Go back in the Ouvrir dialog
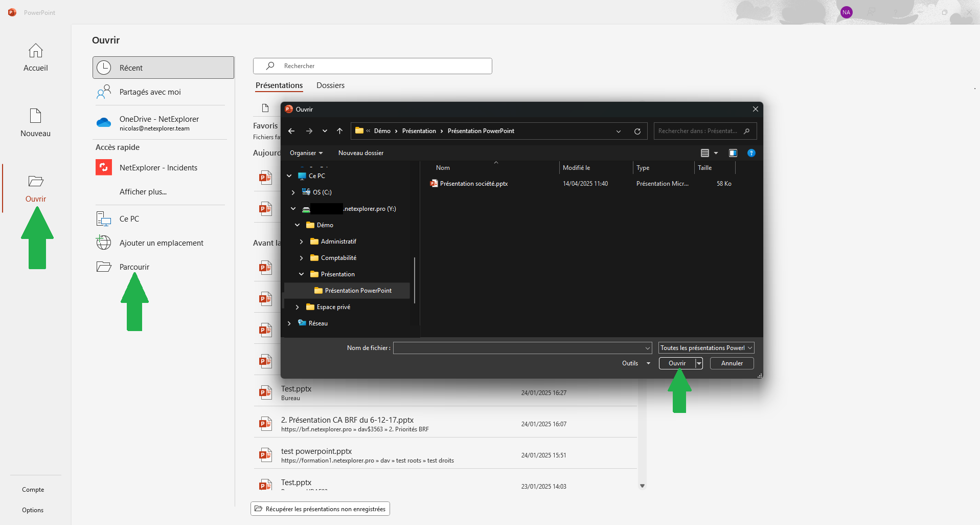The width and height of the screenshot is (980, 525). pos(291,131)
